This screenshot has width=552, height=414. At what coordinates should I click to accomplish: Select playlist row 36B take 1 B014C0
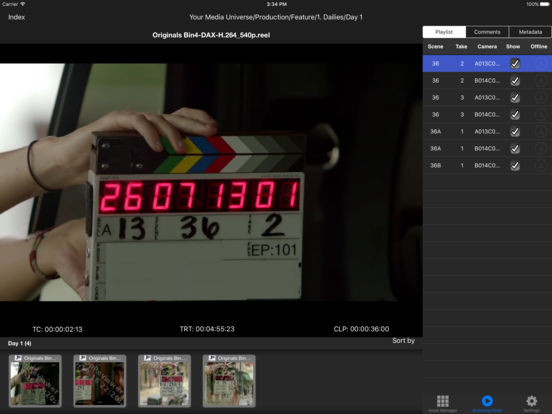click(x=487, y=165)
